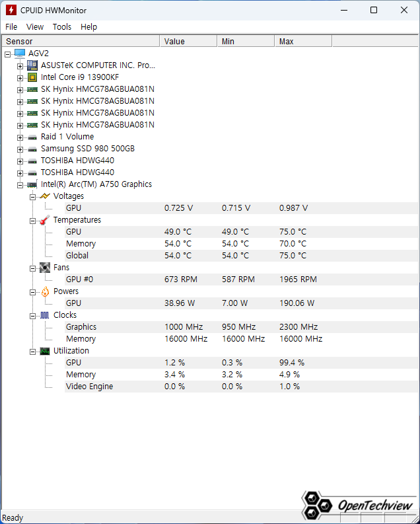Click the 0.725 V GPU voltage value
Screen dimensions: 420x524
coord(178,208)
